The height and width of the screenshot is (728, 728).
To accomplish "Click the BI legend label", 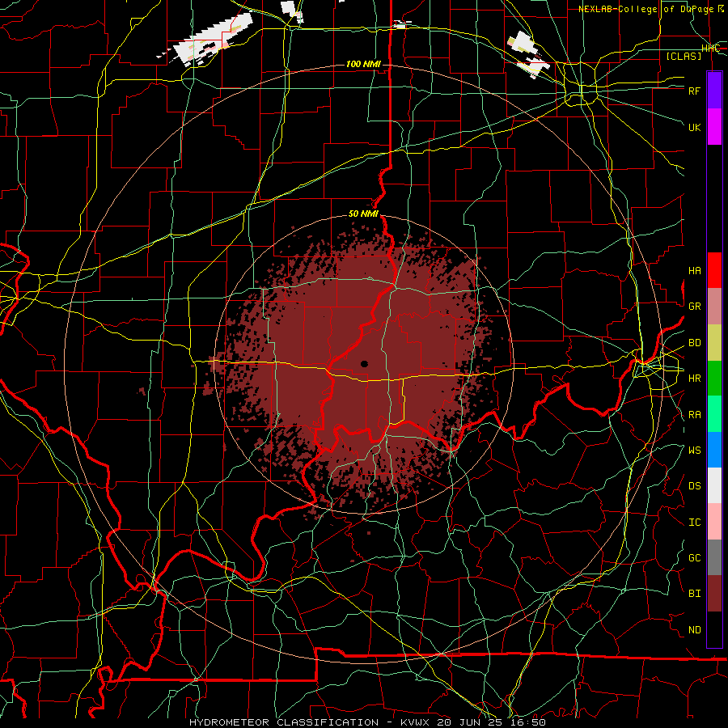I will click(694, 594).
